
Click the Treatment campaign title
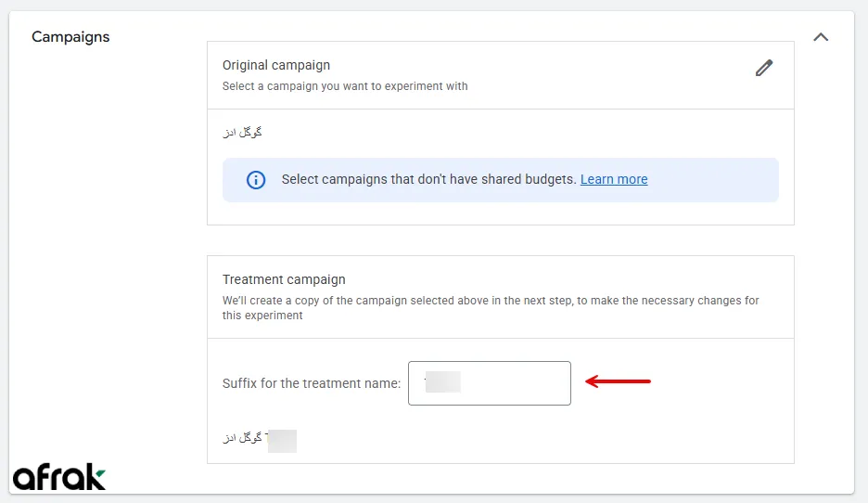tap(284, 279)
